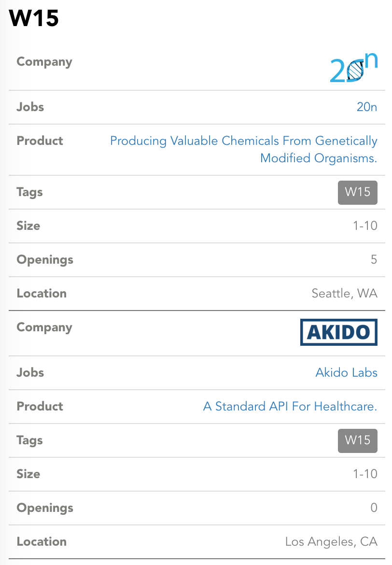Click the 1-10 size value for Akido
Screen dimensions: 392x565
point(364,474)
